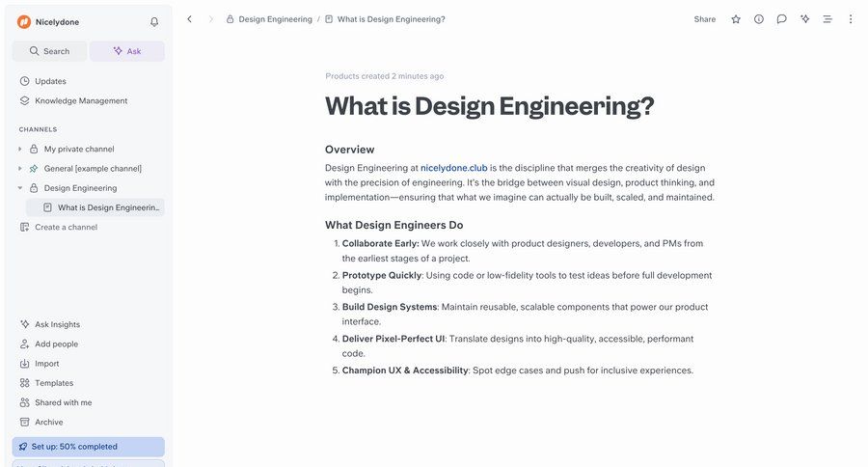
Task: Switch to the Search tab
Action: point(49,51)
